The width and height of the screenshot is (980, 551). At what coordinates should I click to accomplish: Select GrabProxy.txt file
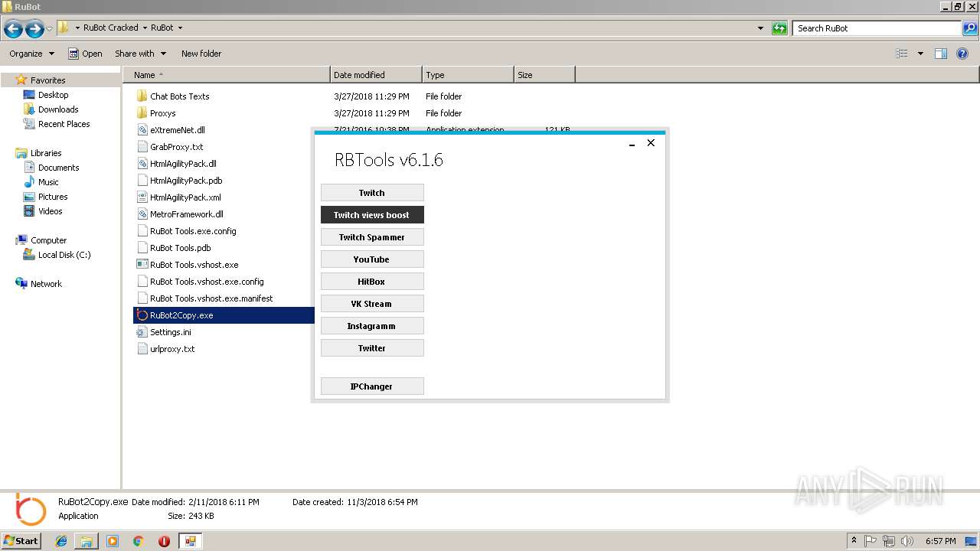176,147
